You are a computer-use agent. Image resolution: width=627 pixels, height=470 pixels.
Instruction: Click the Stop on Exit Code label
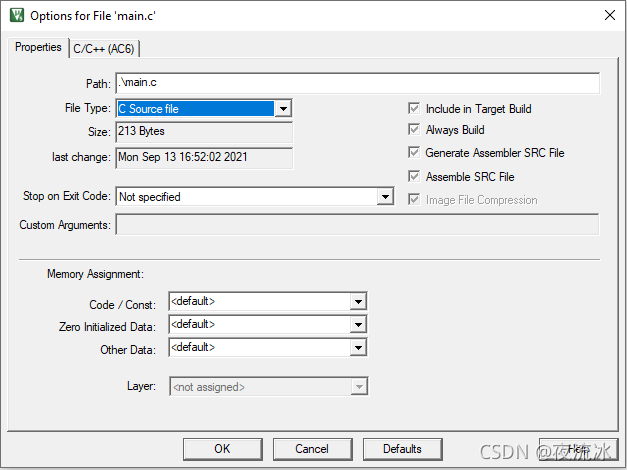click(67, 196)
